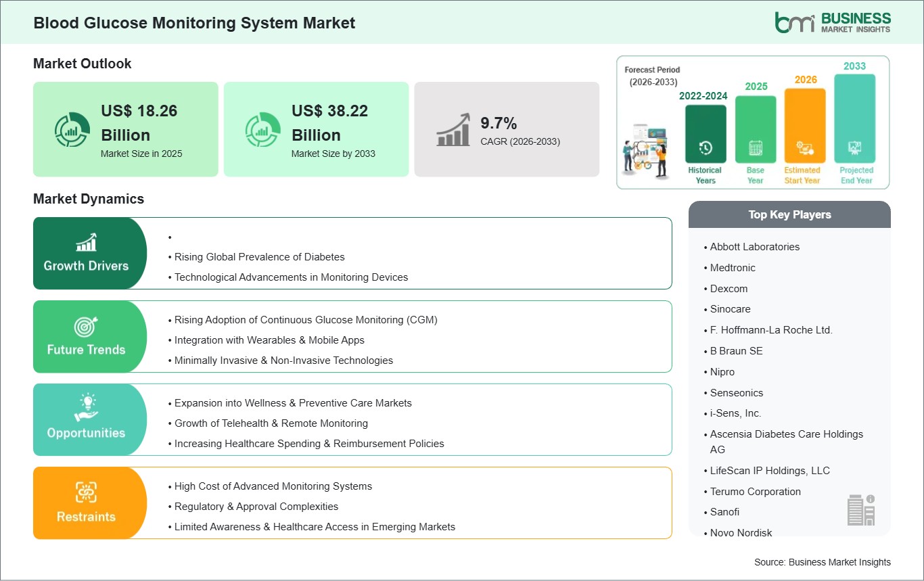Viewport: 924px width, 581px height.
Task: Click Source: Business Market Insights
Action: tap(823, 562)
